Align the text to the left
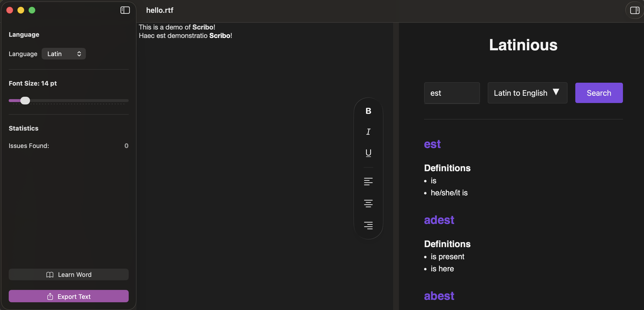 pos(368,181)
